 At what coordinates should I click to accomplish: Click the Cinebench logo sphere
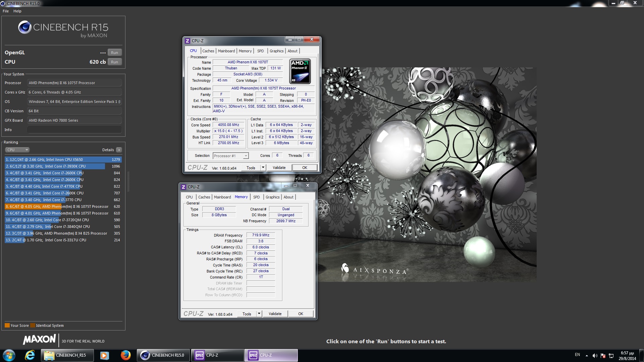tap(24, 27)
